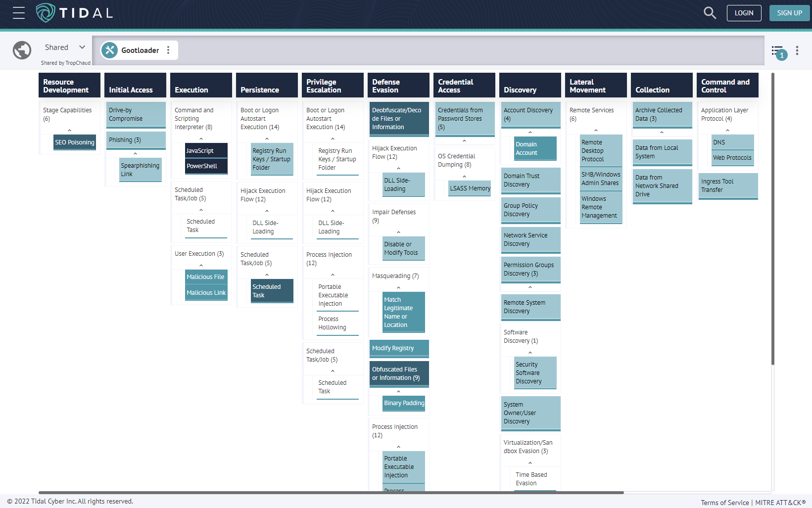Collapse Stage Capabilities sub-techniques
Viewport: 812px width, 508px height.
(69, 130)
